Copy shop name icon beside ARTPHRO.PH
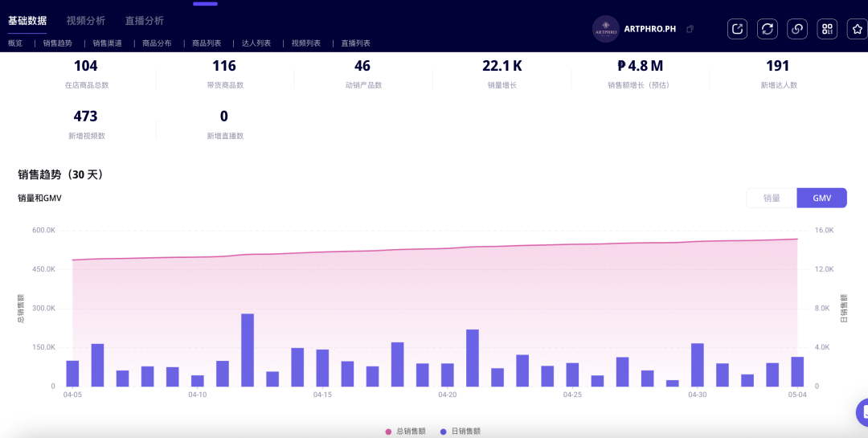Image resolution: width=868 pixels, height=438 pixels. [690, 29]
